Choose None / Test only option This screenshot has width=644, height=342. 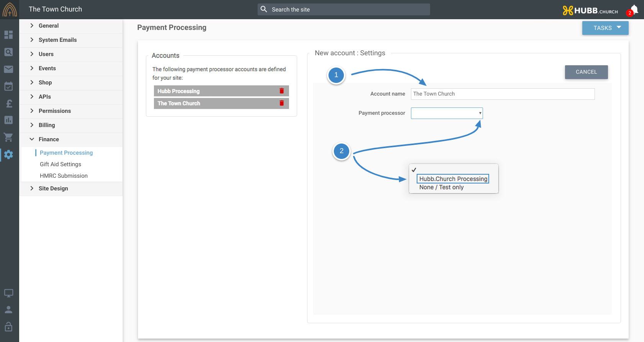pos(441,187)
